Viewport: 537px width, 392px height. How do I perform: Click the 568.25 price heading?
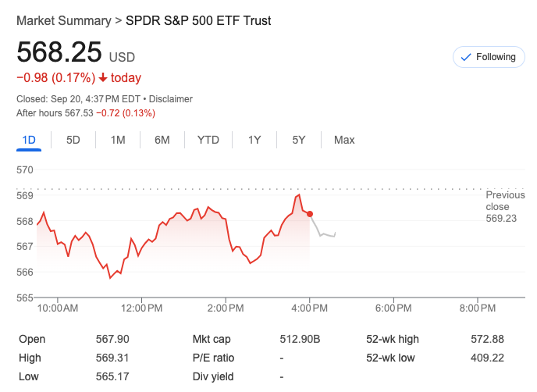pos(59,52)
